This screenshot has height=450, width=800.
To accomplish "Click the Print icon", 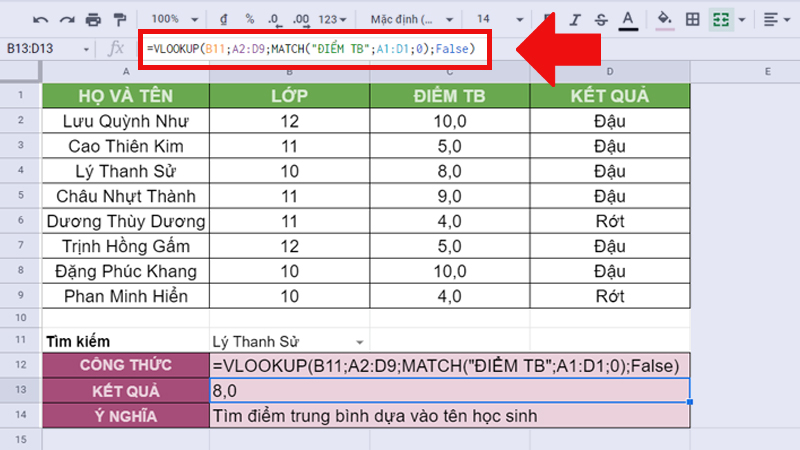I will point(93,20).
